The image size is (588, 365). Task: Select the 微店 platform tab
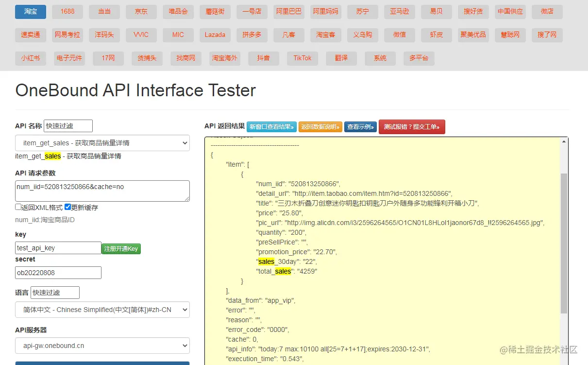(547, 12)
